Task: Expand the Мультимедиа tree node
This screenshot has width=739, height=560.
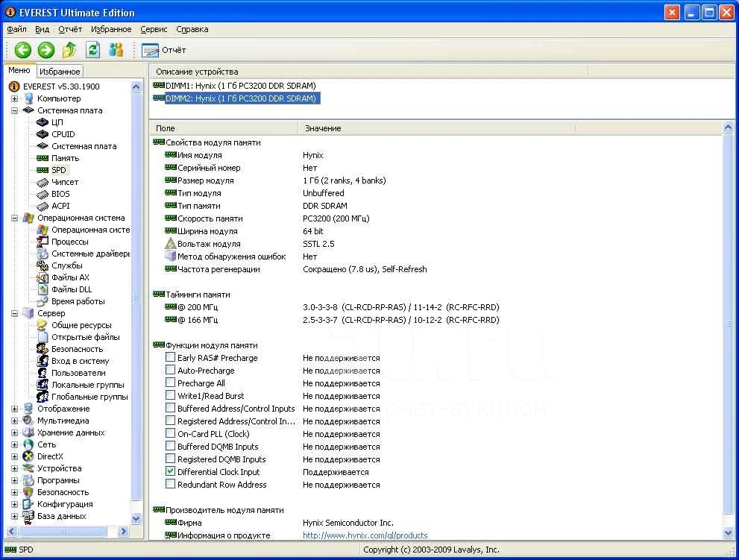Action: (14, 421)
